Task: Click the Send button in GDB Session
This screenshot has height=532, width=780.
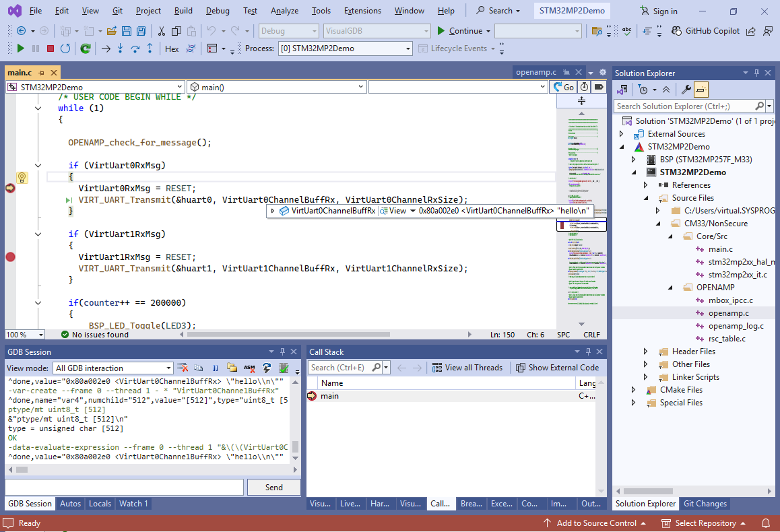Action: coord(273,488)
